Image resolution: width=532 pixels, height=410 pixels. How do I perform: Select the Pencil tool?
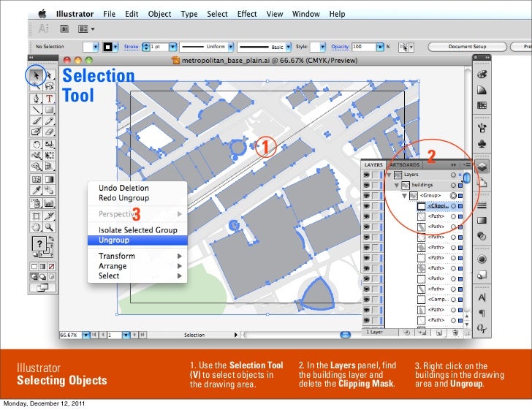[x=49, y=121]
